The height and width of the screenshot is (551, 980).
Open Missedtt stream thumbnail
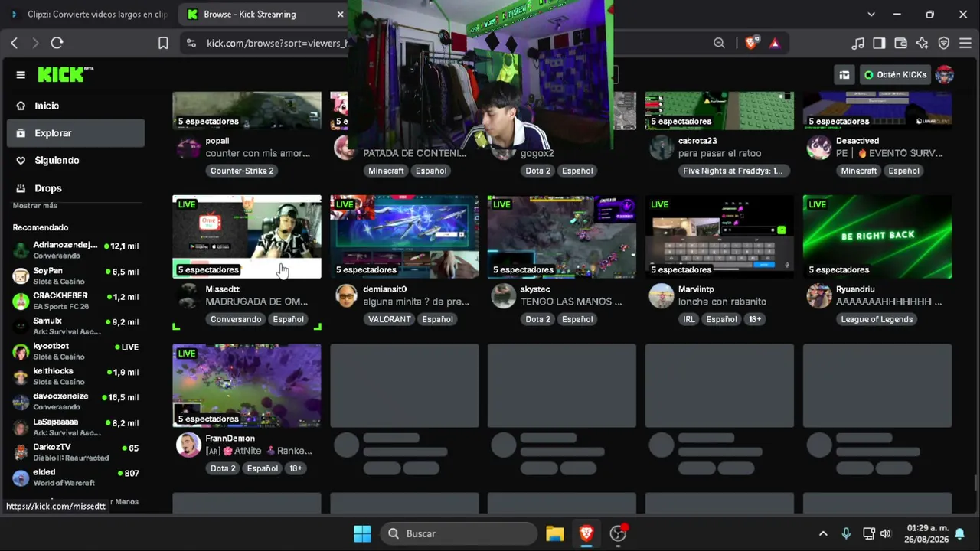[247, 236]
